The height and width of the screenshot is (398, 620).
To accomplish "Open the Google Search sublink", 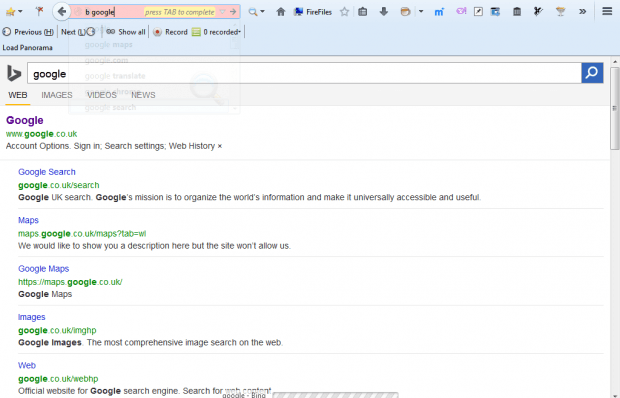I will (47, 172).
